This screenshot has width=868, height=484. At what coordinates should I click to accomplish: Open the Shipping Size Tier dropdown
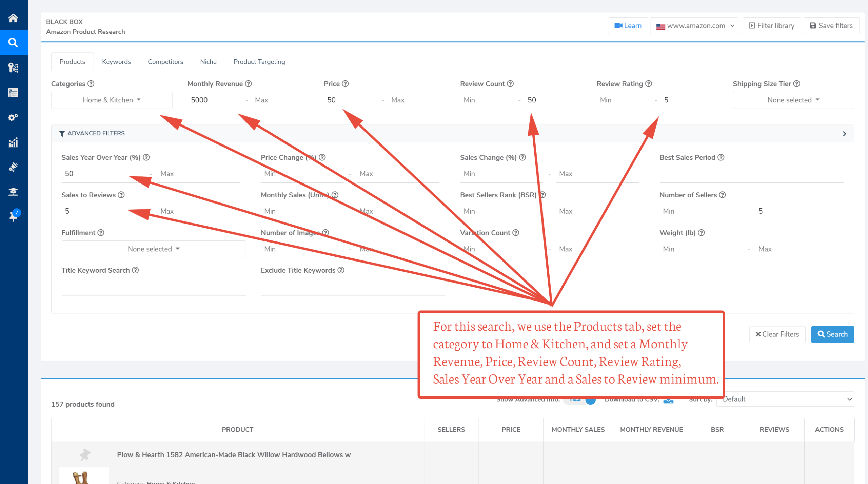tap(793, 100)
